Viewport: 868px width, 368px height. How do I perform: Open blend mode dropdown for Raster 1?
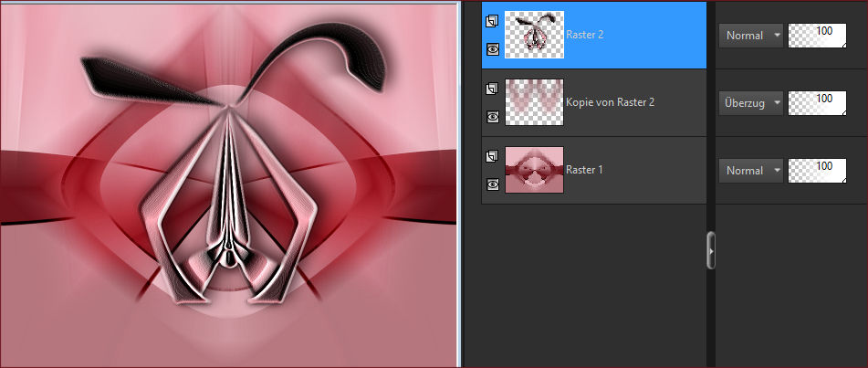tap(751, 170)
